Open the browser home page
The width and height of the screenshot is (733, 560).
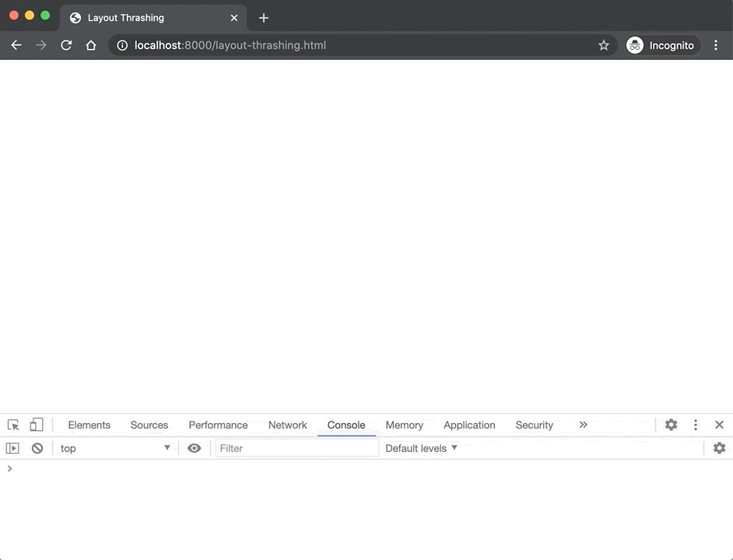tap(91, 45)
